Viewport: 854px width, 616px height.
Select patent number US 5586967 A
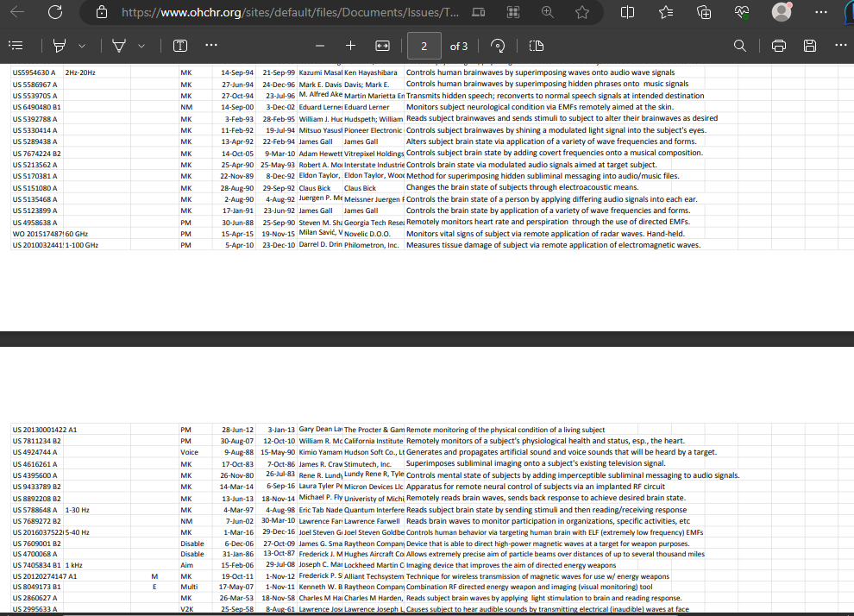coord(35,85)
